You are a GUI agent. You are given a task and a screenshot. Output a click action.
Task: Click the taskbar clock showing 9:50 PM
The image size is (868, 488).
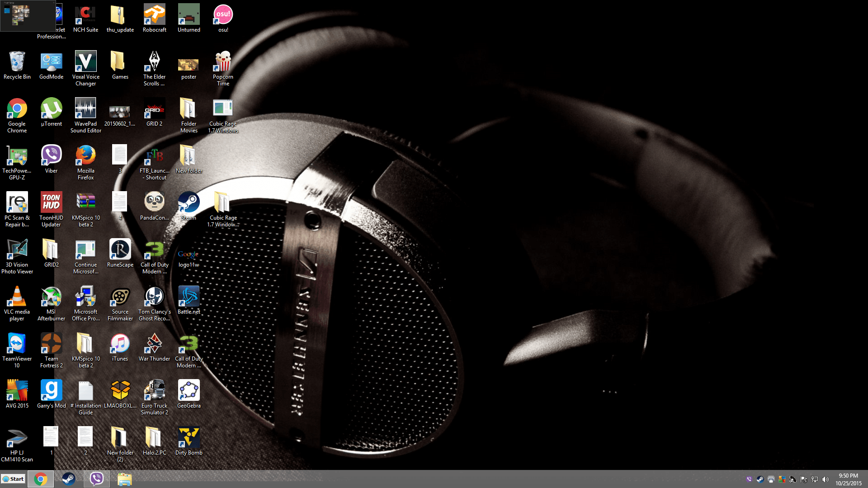[x=848, y=479]
